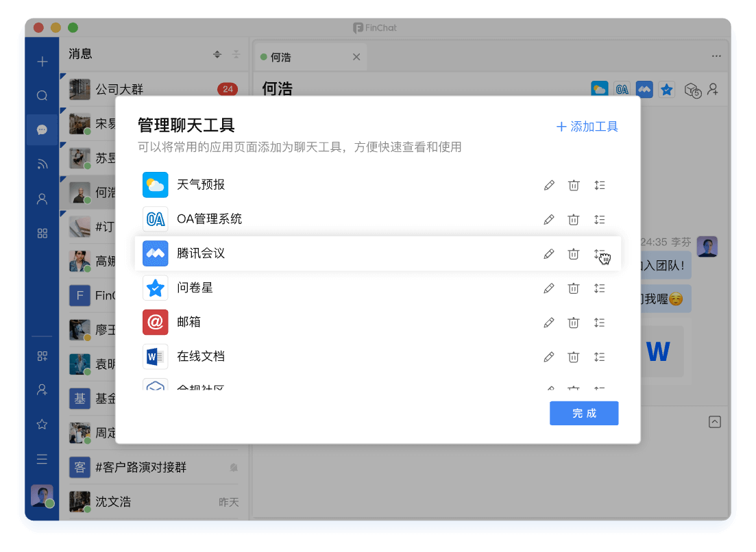This screenshot has width=756, height=552.
Task: Click reorder handle for 腾讯会议
Action: [x=600, y=254]
